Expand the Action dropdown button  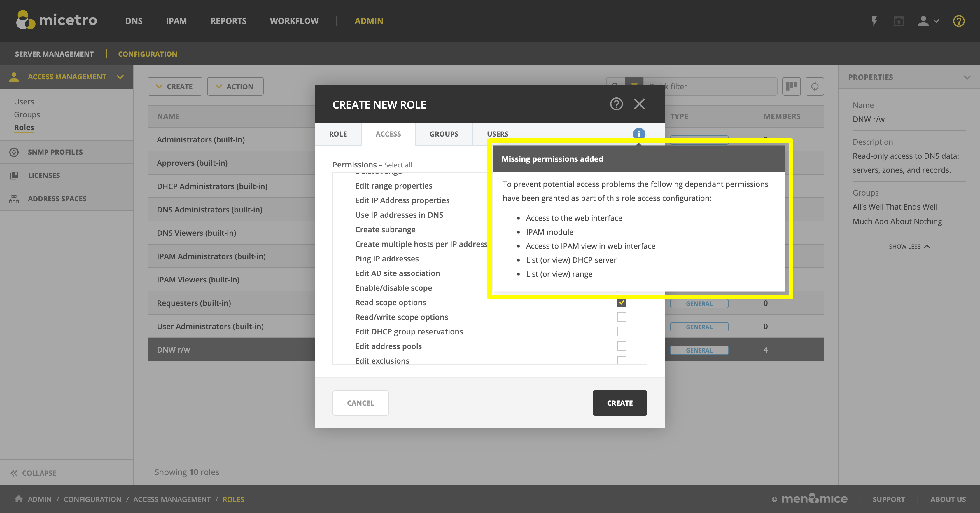235,86
